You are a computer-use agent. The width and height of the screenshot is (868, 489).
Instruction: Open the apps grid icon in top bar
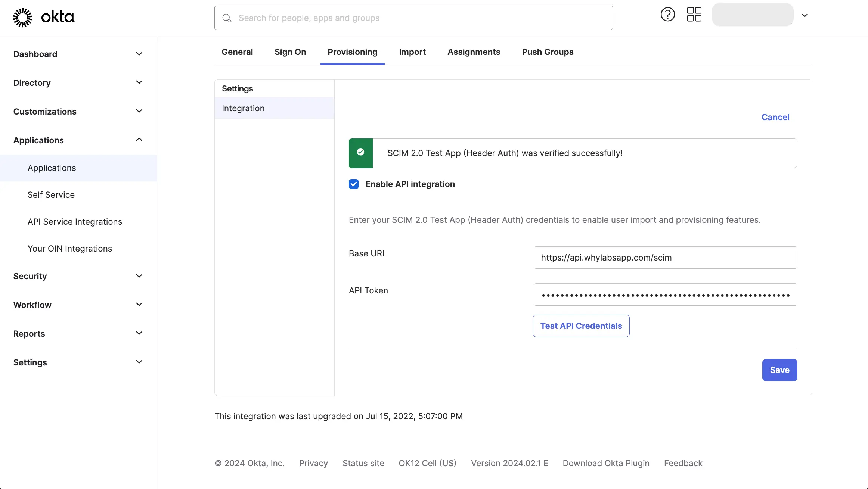pos(694,14)
